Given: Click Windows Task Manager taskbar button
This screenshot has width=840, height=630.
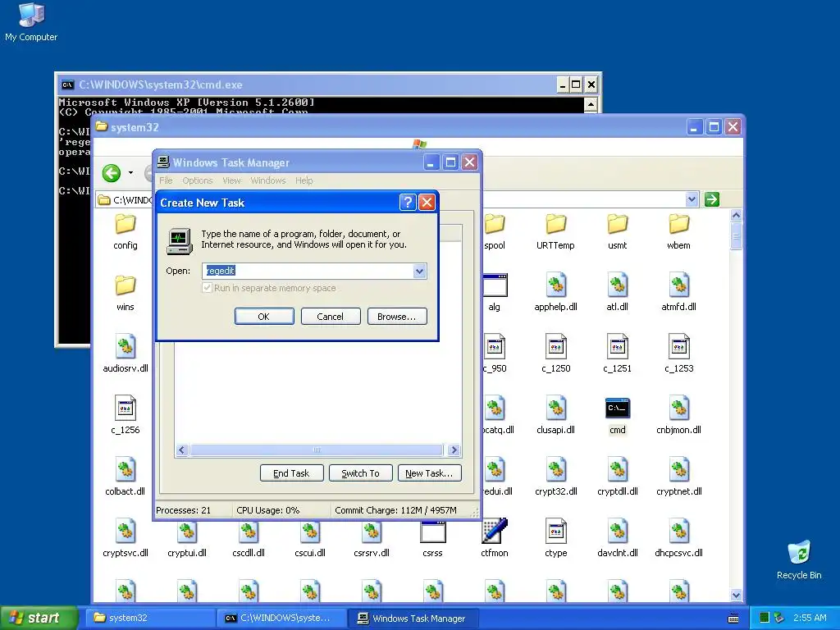Looking at the screenshot, I should point(413,618).
